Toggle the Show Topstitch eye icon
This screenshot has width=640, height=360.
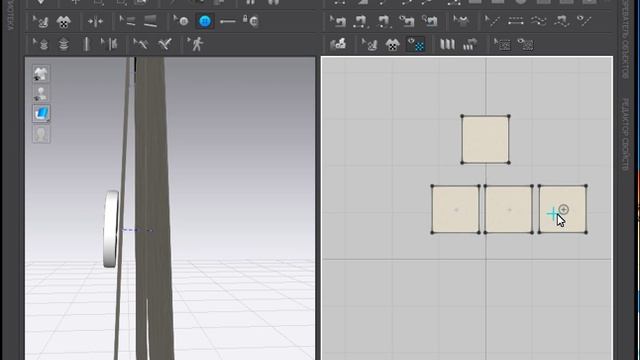(584, 21)
